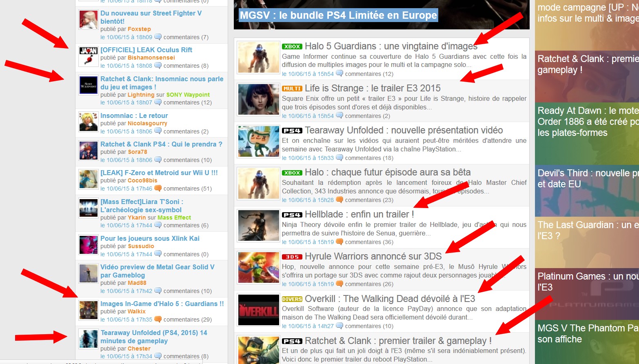Open commentaires (12) under Halo 5 Guardians

tap(369, 74)
